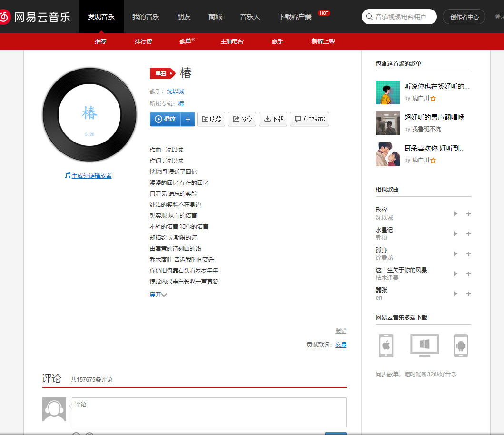This screenshot has height=435, width=504.
Task: Click the NetEase Cloud Music logo
Action: (35, 17)
